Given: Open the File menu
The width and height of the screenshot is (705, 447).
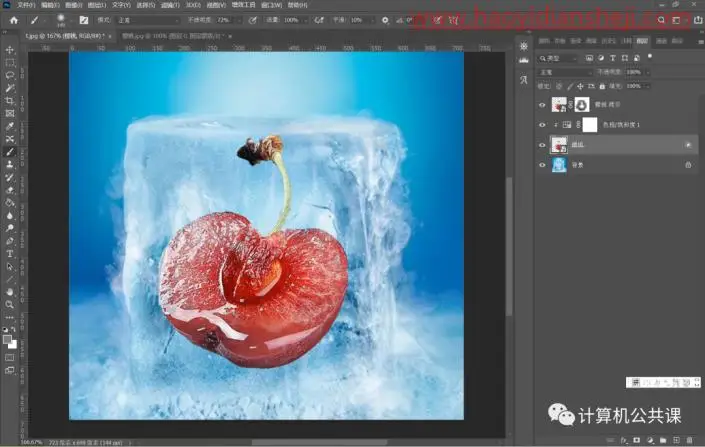Looking at the screenshot, I should click(26, 5).
